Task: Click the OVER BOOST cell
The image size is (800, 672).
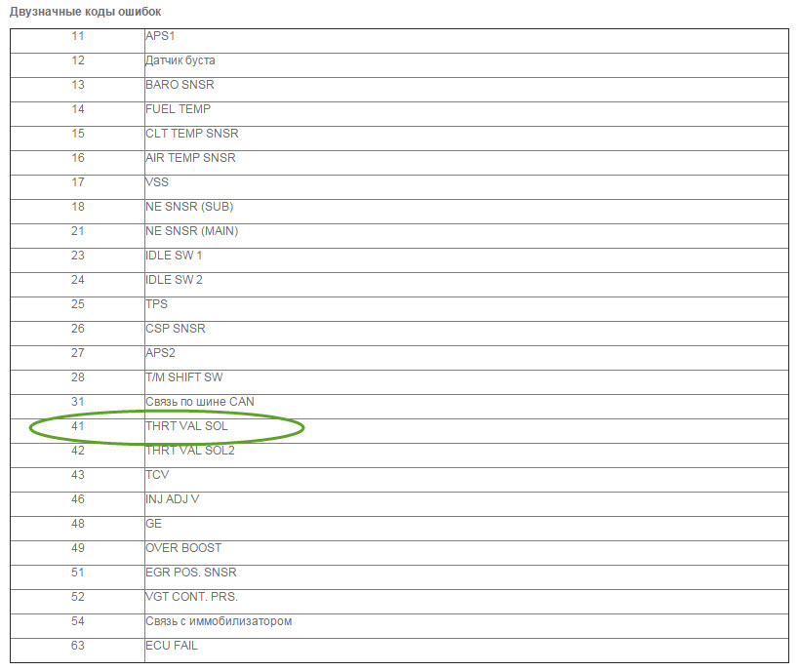Action: 183,548
